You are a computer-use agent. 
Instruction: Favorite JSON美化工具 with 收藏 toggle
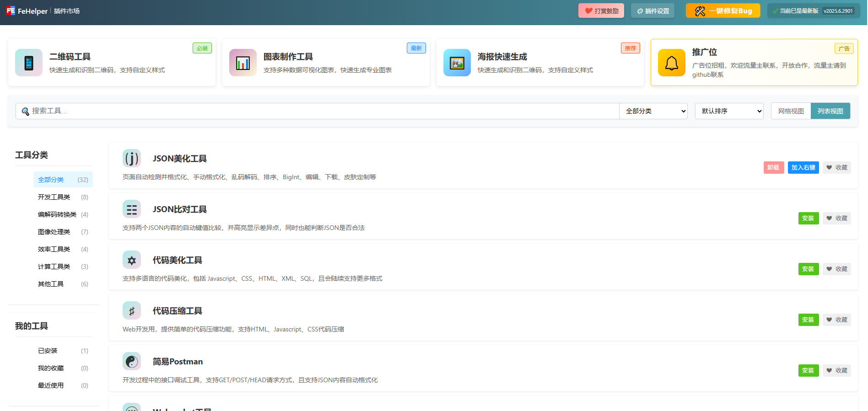click(837, 167)
